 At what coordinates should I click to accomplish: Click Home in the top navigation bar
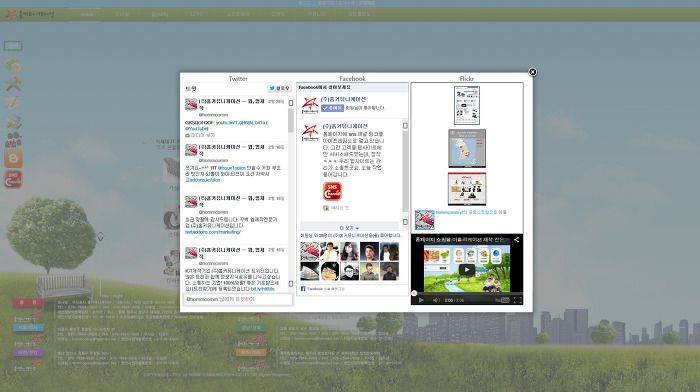tap(87, 14)
